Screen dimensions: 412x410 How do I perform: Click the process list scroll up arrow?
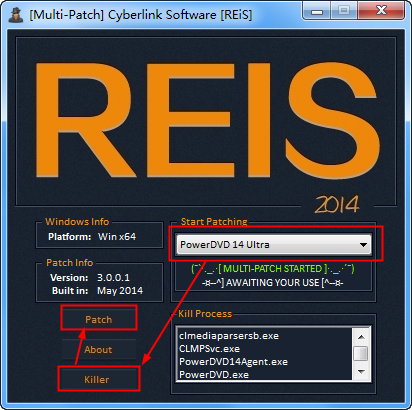coord(361,337)
